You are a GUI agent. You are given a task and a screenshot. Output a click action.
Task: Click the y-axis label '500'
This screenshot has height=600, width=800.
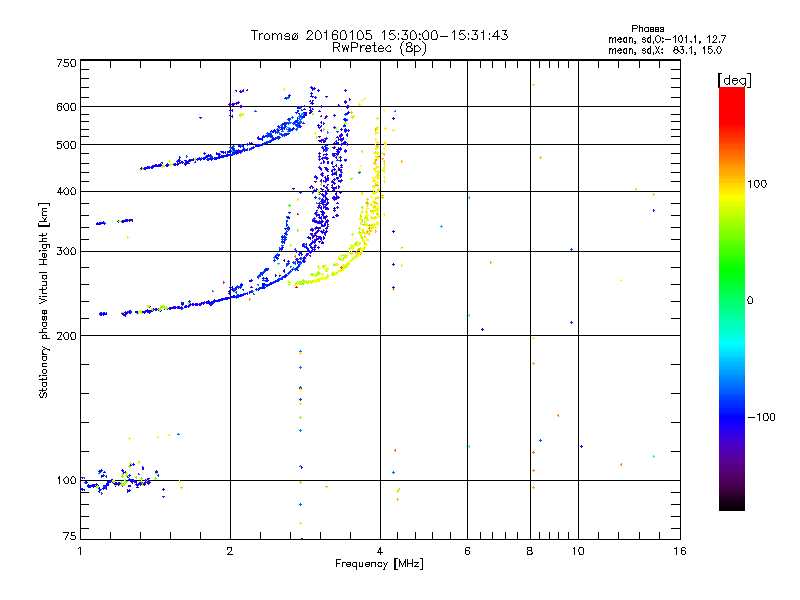pyautogui.click(x=66, y=145)
